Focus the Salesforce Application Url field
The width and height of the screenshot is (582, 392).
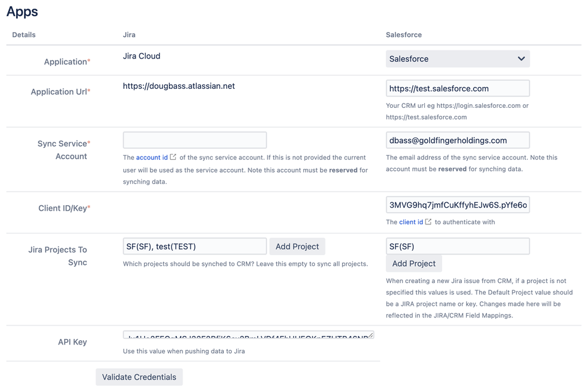point(457,89)
